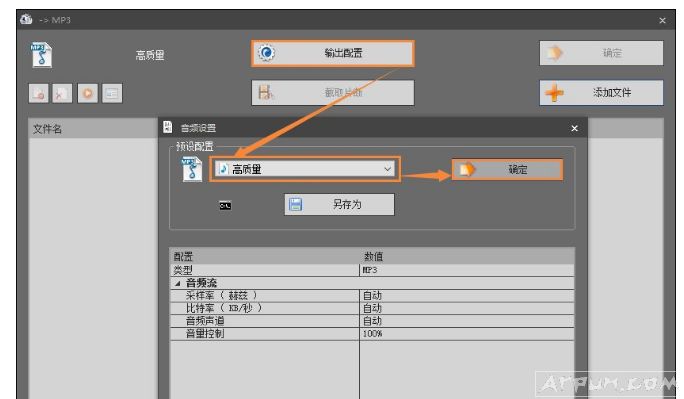The width and height of the screenshot is (684, 399).
Task: Click the 100% value for 音量控制
Action: coord(373,334)
